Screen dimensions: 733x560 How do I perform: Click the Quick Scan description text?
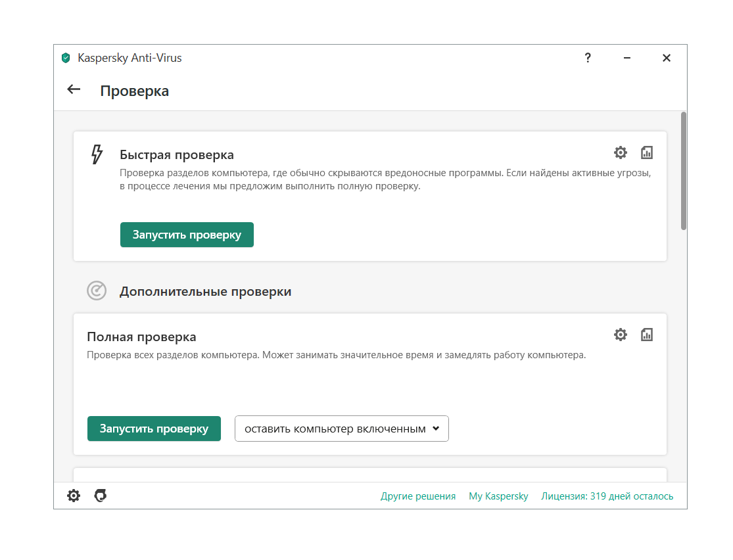click(x=385, y=179)
